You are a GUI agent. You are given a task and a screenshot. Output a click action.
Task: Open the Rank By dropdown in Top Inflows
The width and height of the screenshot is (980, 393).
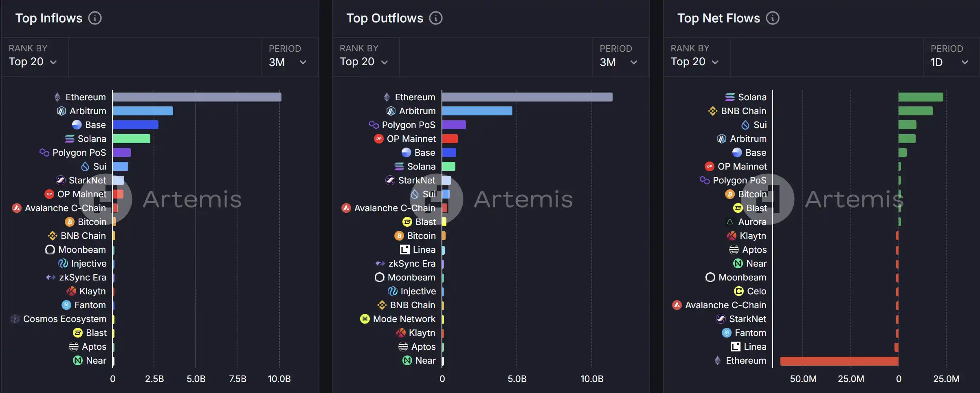coord(33,62)
